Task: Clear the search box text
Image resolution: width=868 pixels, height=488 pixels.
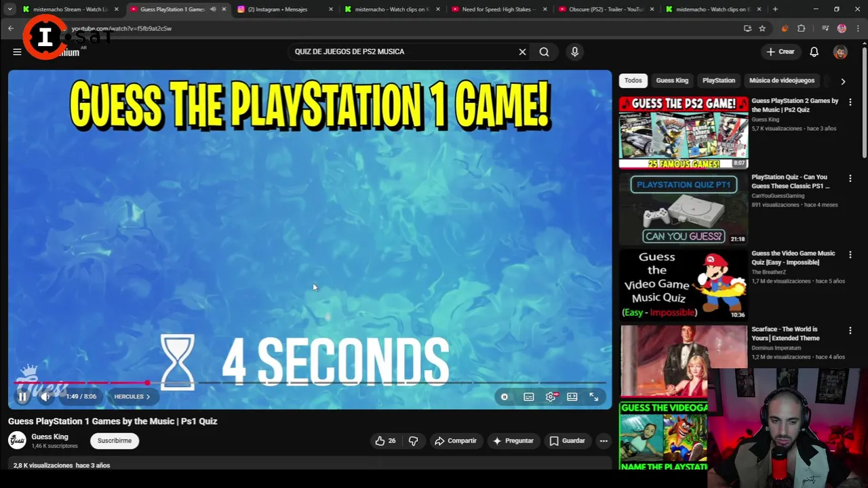Action: 522,52
